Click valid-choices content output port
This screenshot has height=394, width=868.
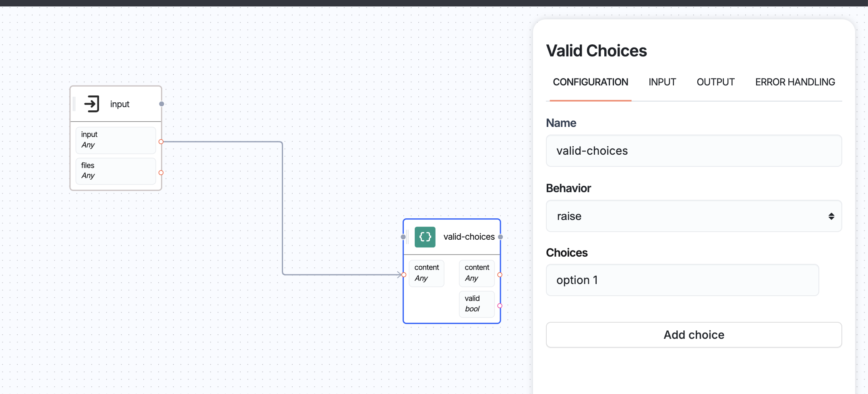click(500, 275)
